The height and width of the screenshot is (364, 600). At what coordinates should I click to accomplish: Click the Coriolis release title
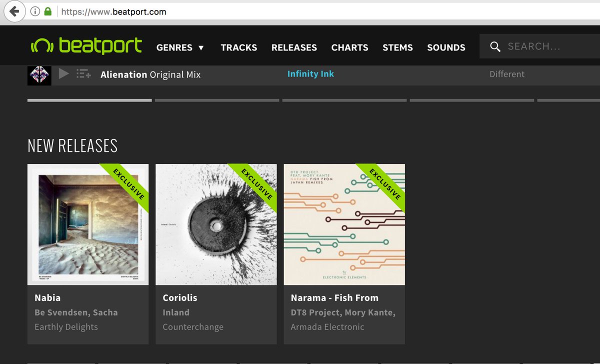point(180,297)
